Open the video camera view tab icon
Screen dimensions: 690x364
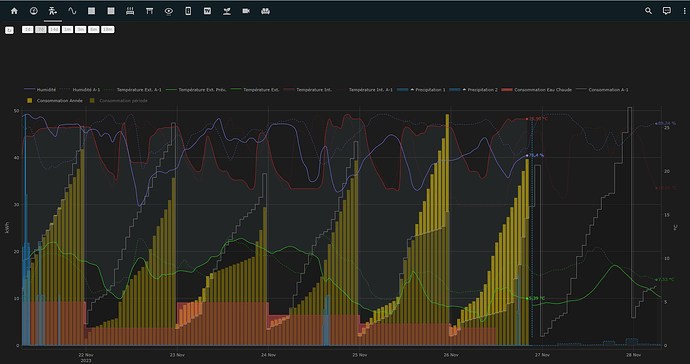coord(246,11)
